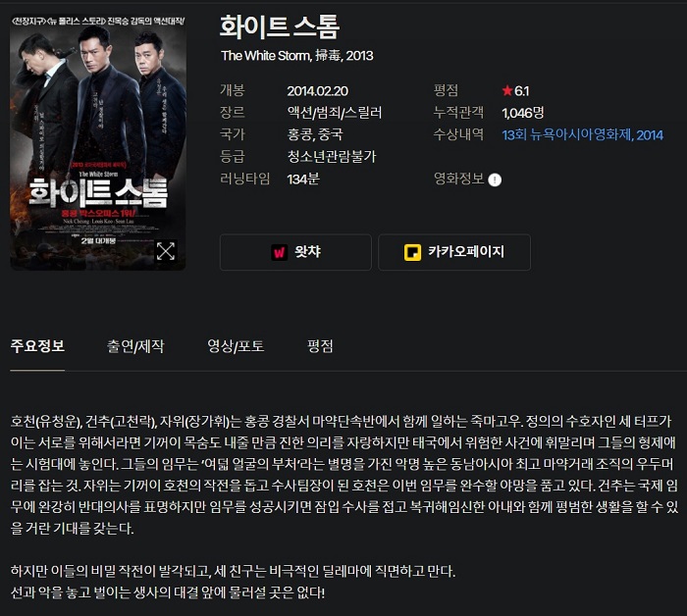Click the 영화정보 label
687x616 pixels.
point(458,179)
